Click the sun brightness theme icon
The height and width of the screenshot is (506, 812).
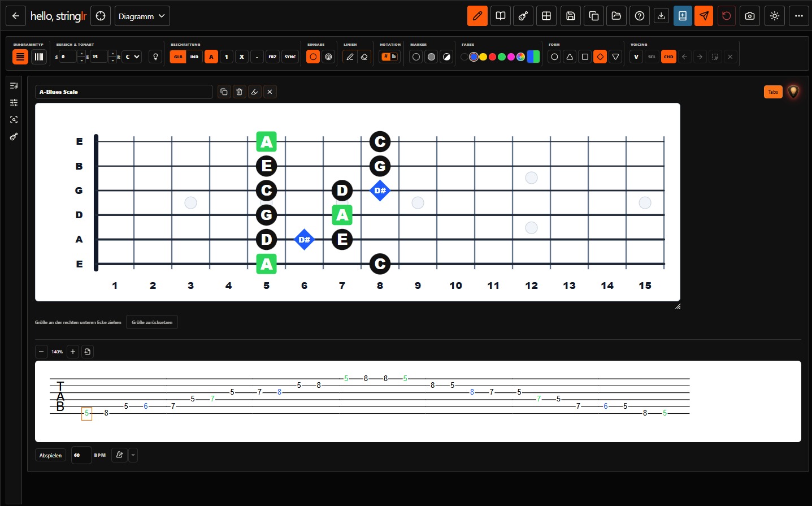(x=775, y=16)
